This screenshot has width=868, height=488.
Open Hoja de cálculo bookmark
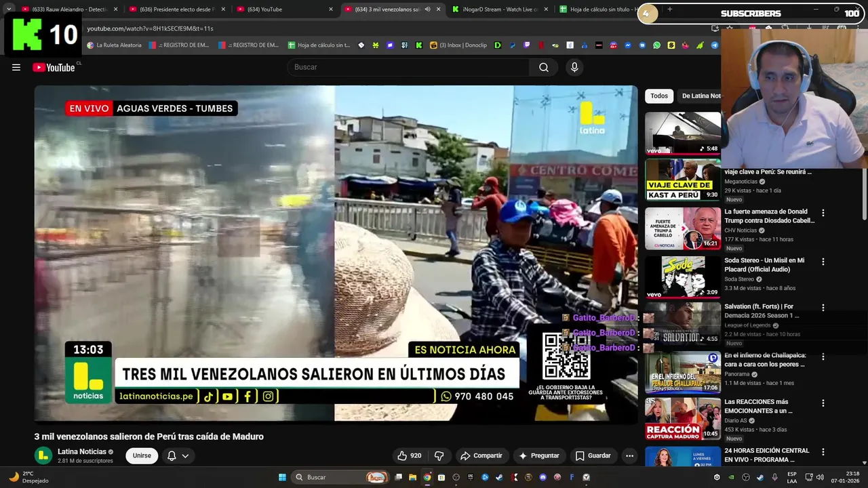(x=319, y=45)
